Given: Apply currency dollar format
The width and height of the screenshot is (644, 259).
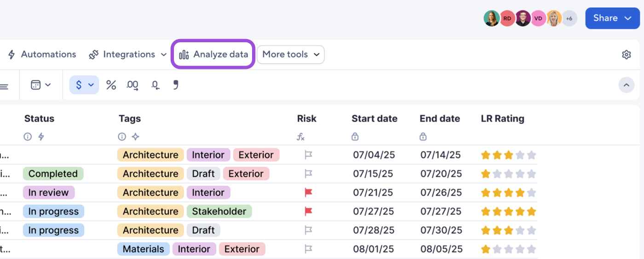Looking at the screenshot, I should 84,85.
